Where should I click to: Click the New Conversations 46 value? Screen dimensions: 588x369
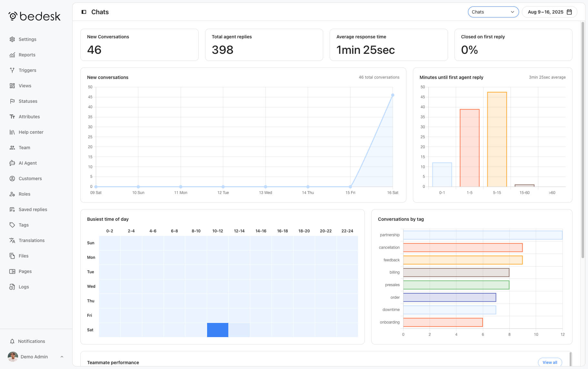(94, 50)
